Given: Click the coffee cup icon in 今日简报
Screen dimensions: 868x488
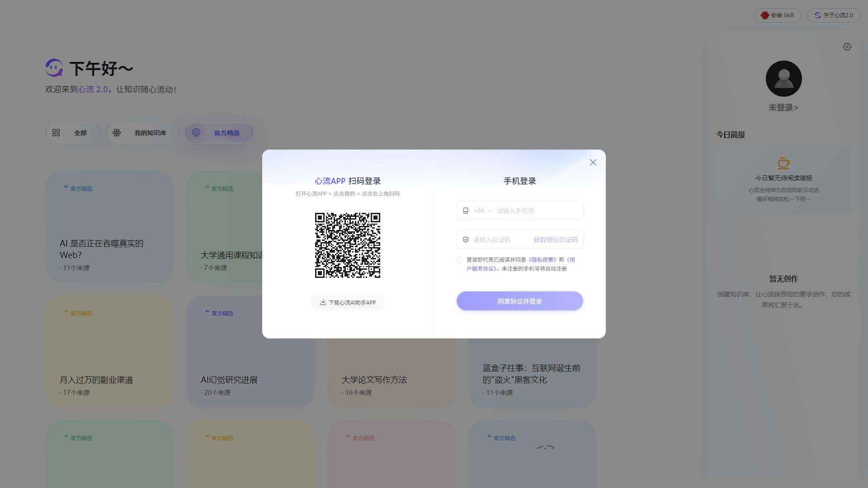Looking at the screenshot, I should point(783,163).
